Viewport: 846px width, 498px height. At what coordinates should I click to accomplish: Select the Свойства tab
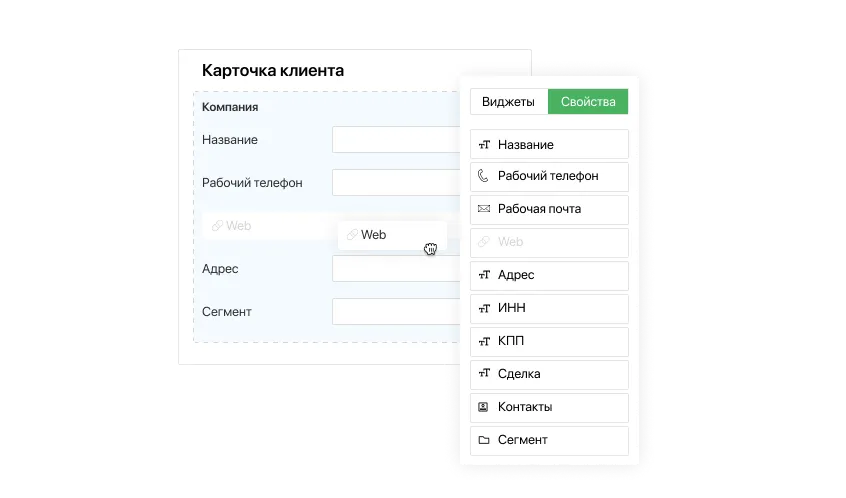[588, 101]
